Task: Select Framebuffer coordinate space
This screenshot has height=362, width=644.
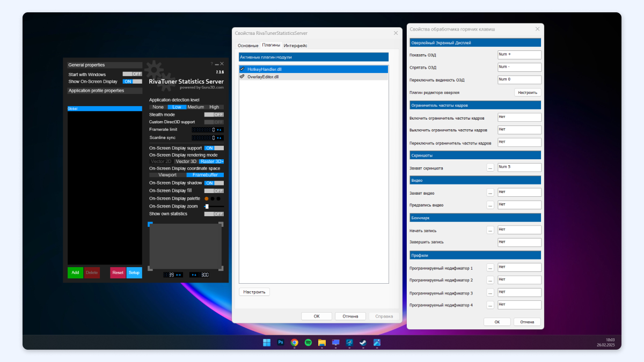Action: pyautogui.click(x=205, y=175)
